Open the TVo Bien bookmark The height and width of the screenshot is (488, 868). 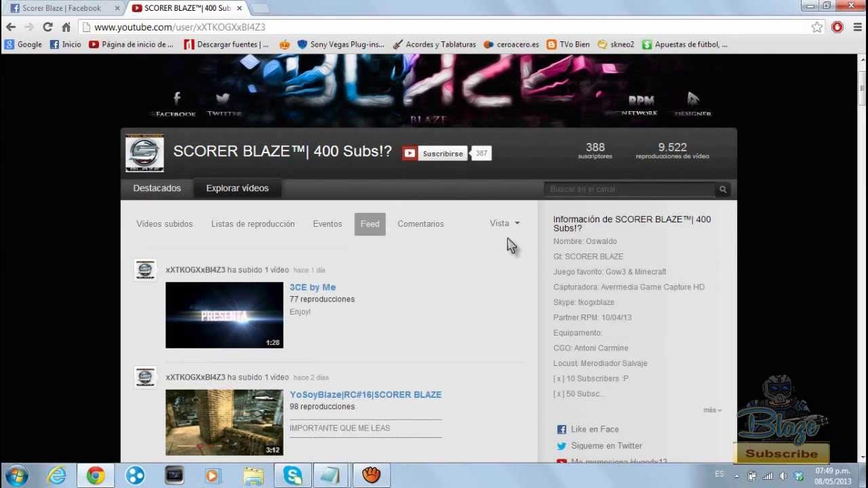[x=568, y=45]
